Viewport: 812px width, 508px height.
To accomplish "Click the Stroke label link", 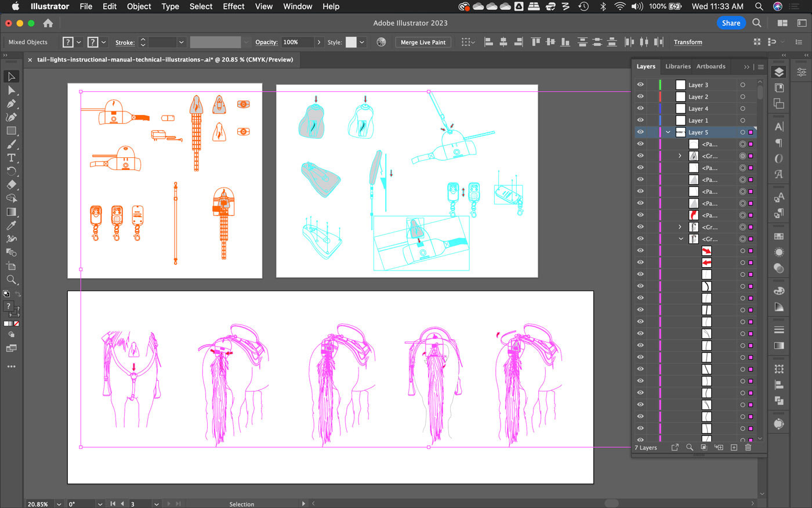I will coord(125,42).
